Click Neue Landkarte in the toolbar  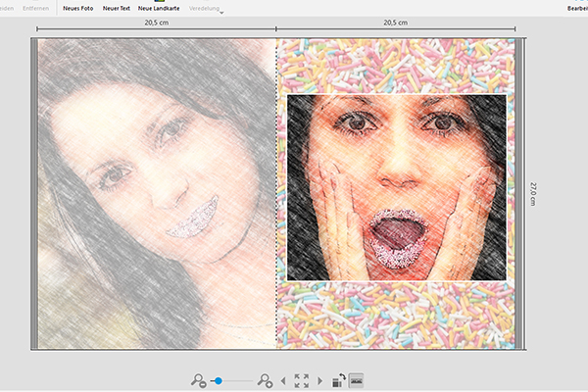[157, 8]
